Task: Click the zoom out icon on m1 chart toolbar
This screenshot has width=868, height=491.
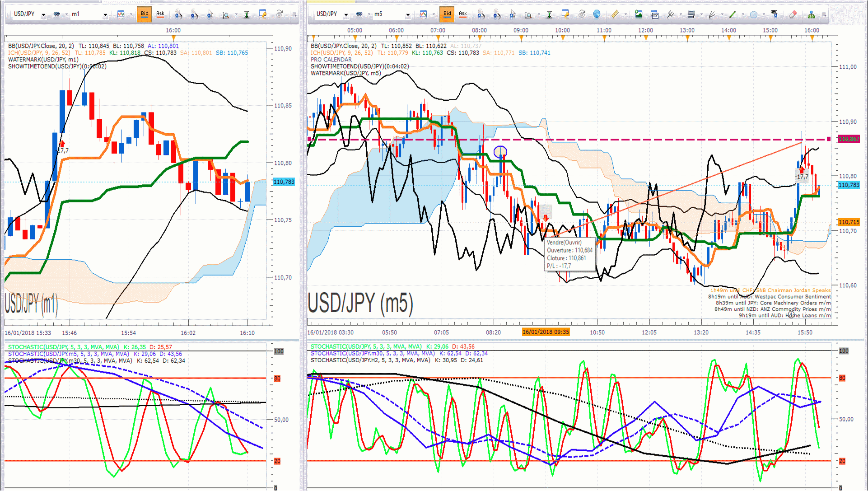Action: [194, 14]
